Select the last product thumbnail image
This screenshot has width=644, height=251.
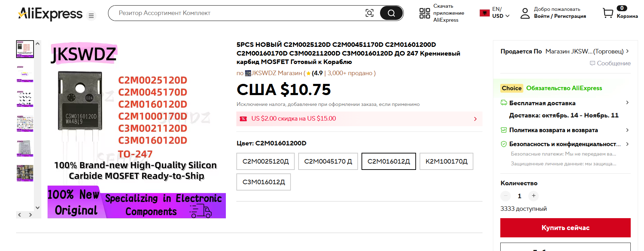[x=25, y=173]
